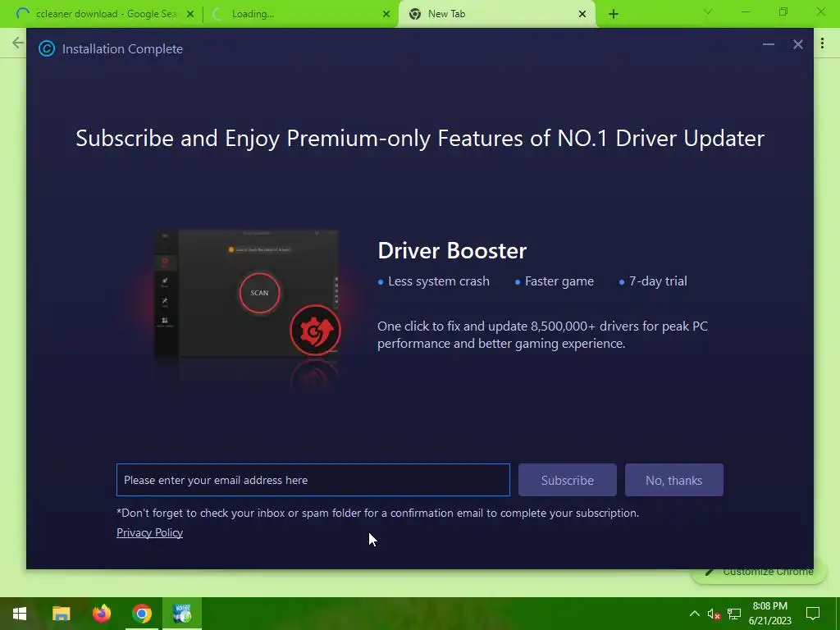This screenshot has width=840, height=630.
Task: Click the email address input field
Action: (x=313, y=480)
